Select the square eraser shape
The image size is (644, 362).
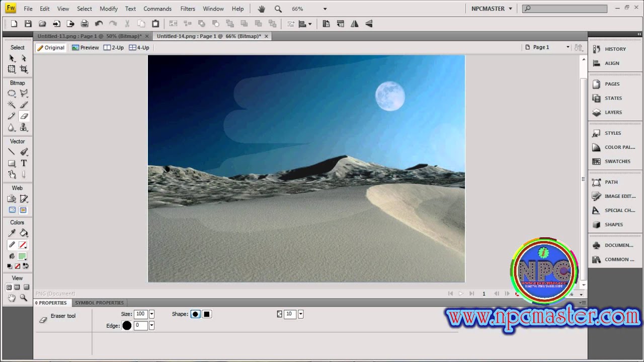pos(206,314)
